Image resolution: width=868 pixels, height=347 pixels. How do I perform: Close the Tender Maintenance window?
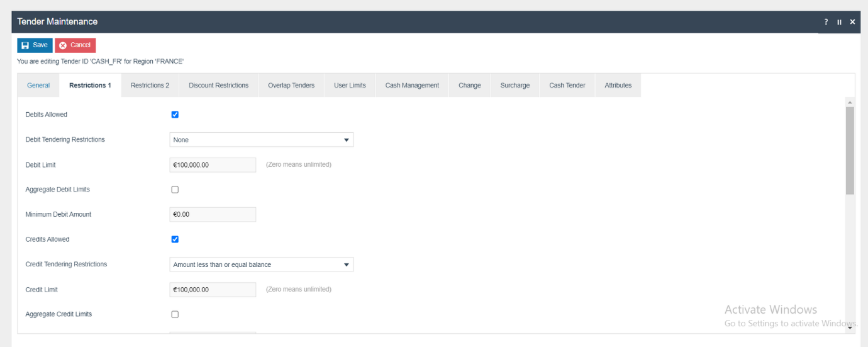852,22
